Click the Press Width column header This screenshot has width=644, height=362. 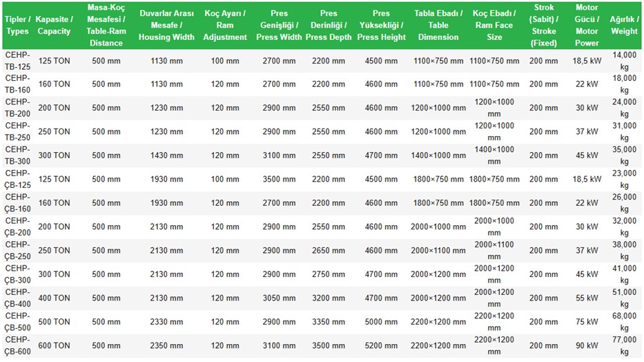[x=279, y=26]
